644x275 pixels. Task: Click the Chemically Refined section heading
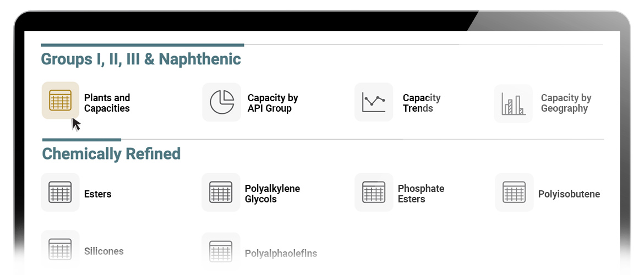point(111,154)
